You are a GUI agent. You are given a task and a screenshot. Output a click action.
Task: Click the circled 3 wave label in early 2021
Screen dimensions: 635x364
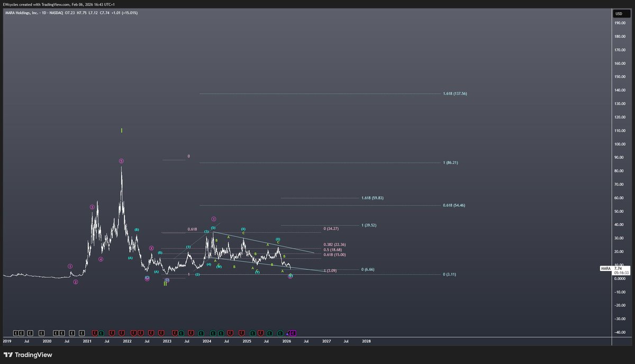[x=92, y=207]
